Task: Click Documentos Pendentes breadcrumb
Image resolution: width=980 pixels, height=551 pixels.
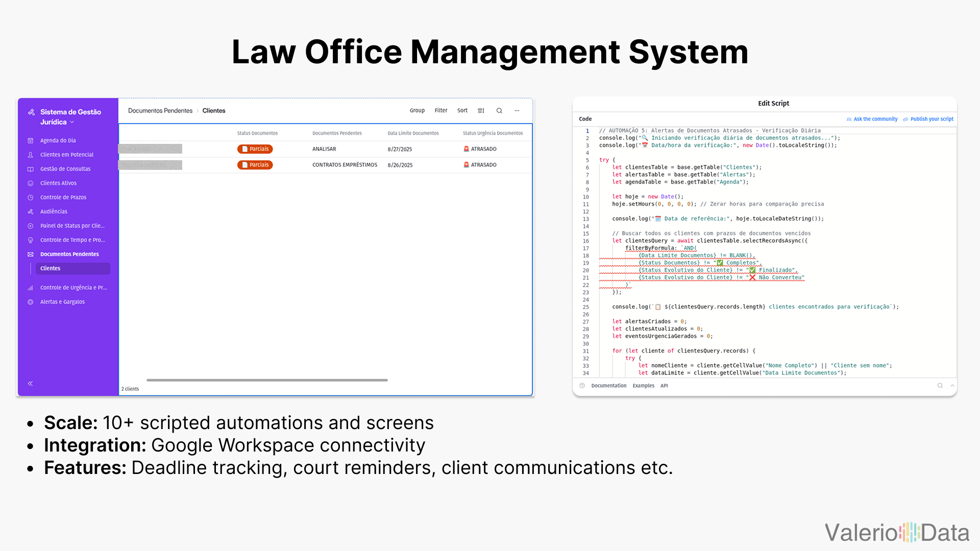Action: (x=160, y=111)
